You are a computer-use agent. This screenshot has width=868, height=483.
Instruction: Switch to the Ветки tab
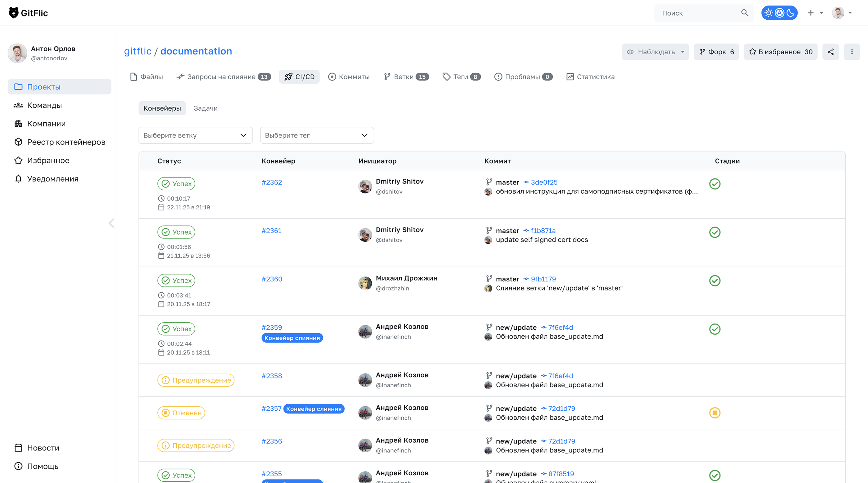tap(406, 77)
